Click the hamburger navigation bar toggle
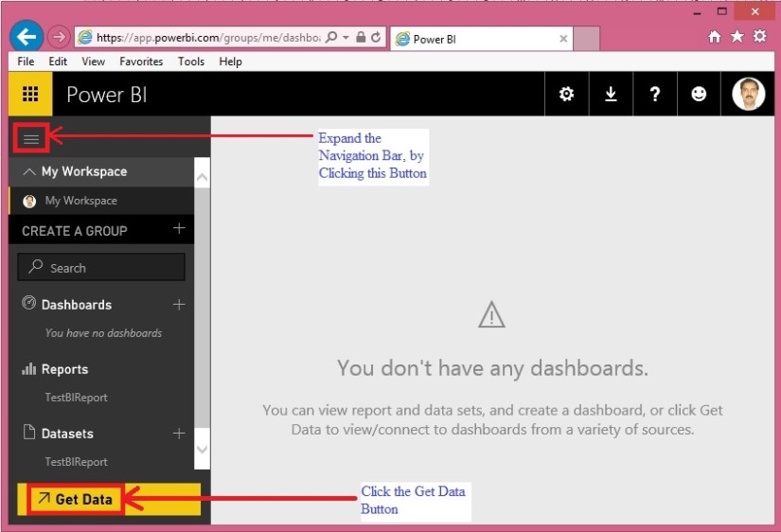781x532 pixels. click(x=31, y=138)
